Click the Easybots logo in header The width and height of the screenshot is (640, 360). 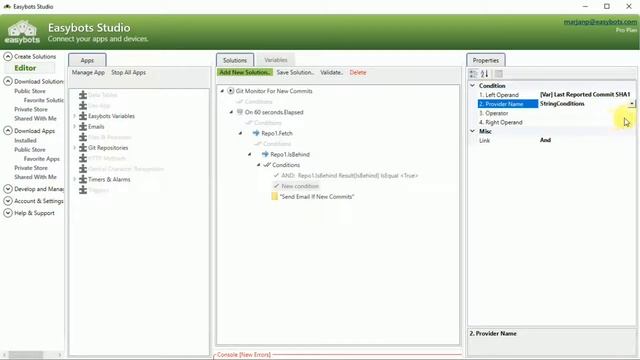pos(22,32)
